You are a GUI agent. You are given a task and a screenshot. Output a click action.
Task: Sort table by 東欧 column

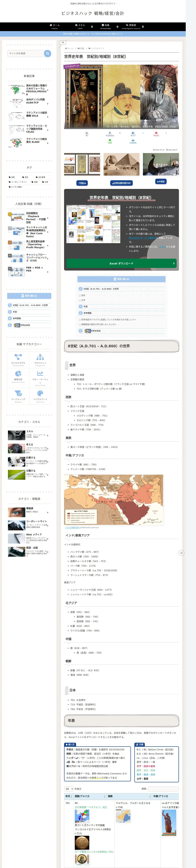[129, 796]
